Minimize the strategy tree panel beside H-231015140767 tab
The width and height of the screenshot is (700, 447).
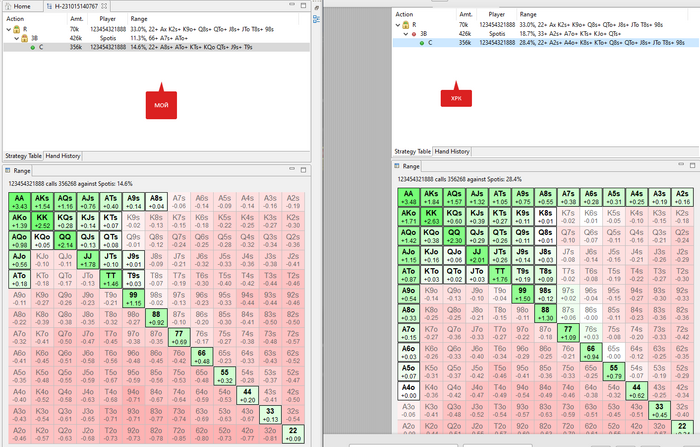pyautogui.click(x=292, y=5)
